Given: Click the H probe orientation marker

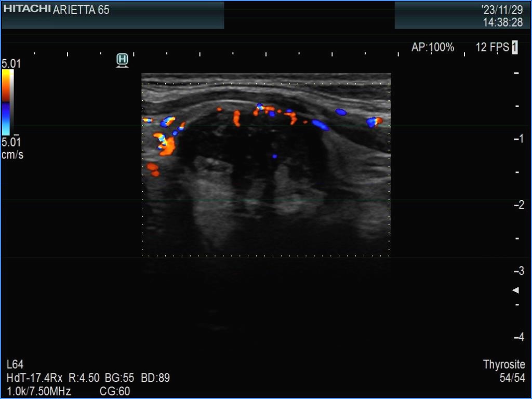Looking at the screenshot, I should click(122, 60).
